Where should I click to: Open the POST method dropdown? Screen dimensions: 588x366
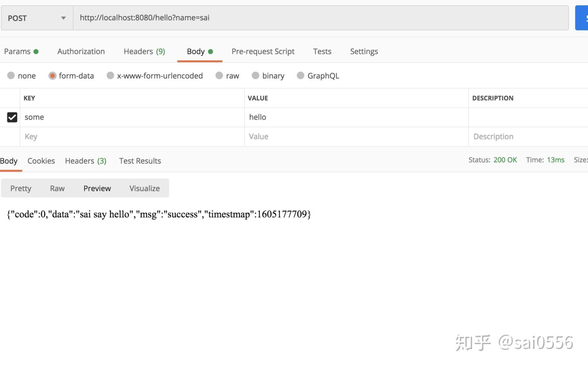point(37,18)
